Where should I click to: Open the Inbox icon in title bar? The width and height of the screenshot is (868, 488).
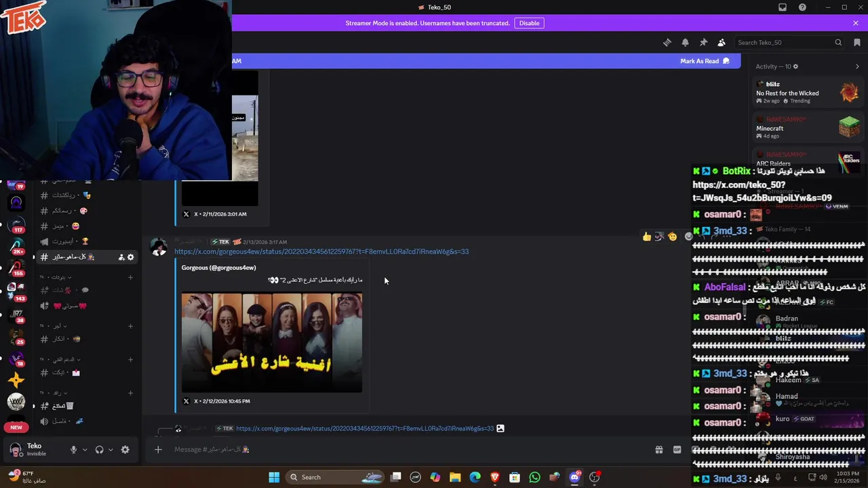coord(783,7)
